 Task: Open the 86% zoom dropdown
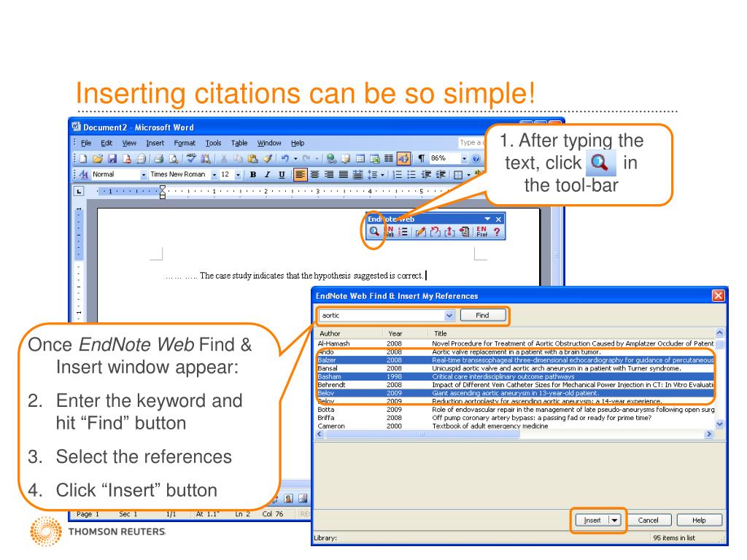[x=464, y=158]
